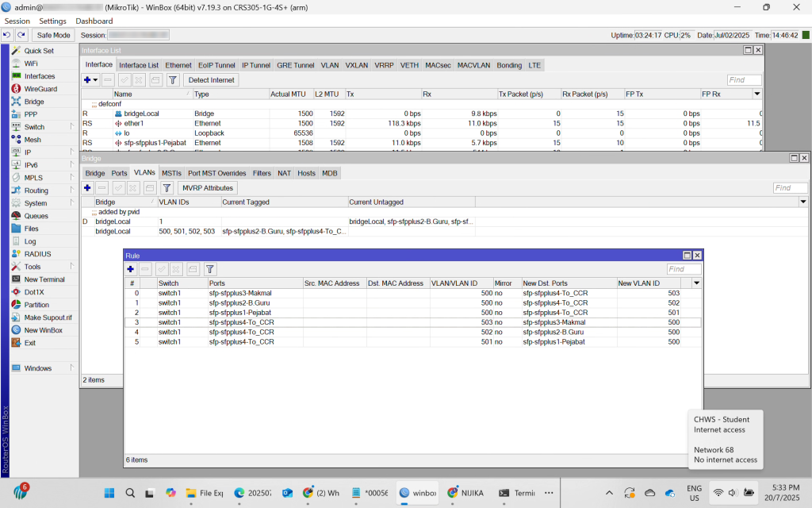Open the PPP sidebar icon
Viewport: 812px width, 508px height.
coord(17,114)
